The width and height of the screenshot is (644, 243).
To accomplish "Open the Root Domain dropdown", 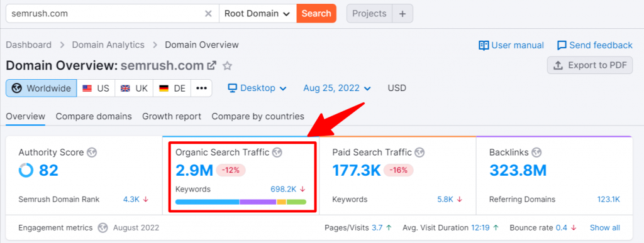I will point(257,14).
